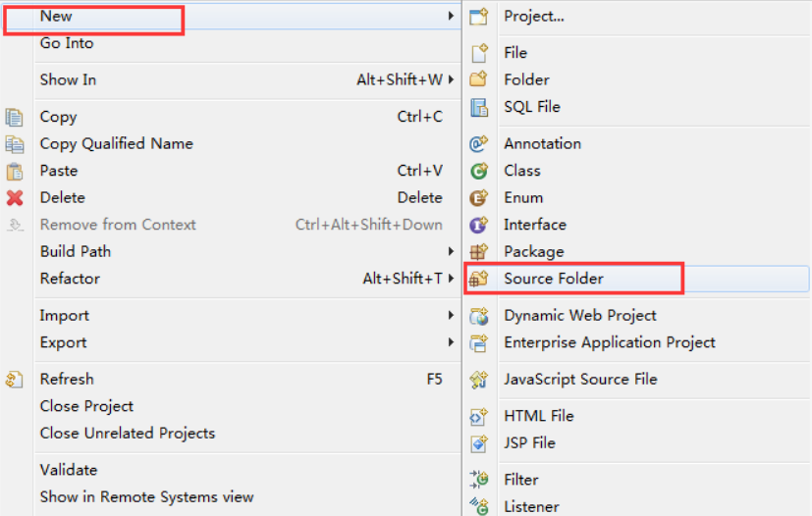Image resolution: width=812 pixels, height=516 pixels.
Task: Click the JSP File icon
Action: [479, 443]
